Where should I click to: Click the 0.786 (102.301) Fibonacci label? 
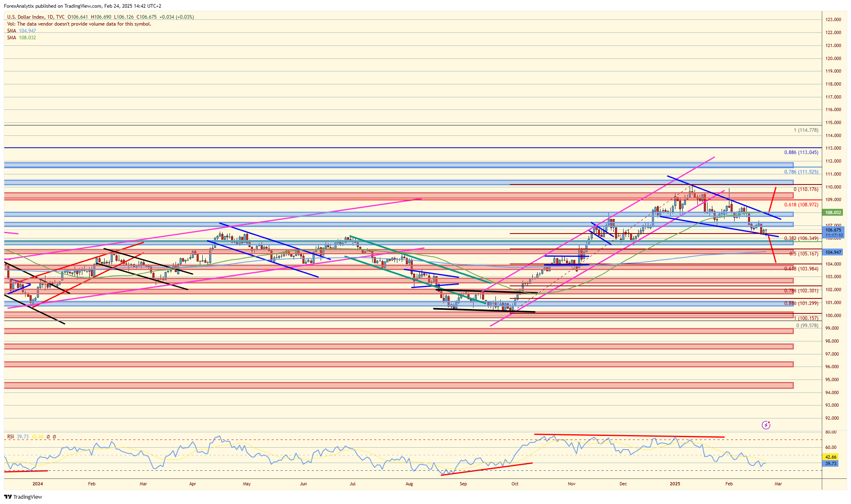801,291
